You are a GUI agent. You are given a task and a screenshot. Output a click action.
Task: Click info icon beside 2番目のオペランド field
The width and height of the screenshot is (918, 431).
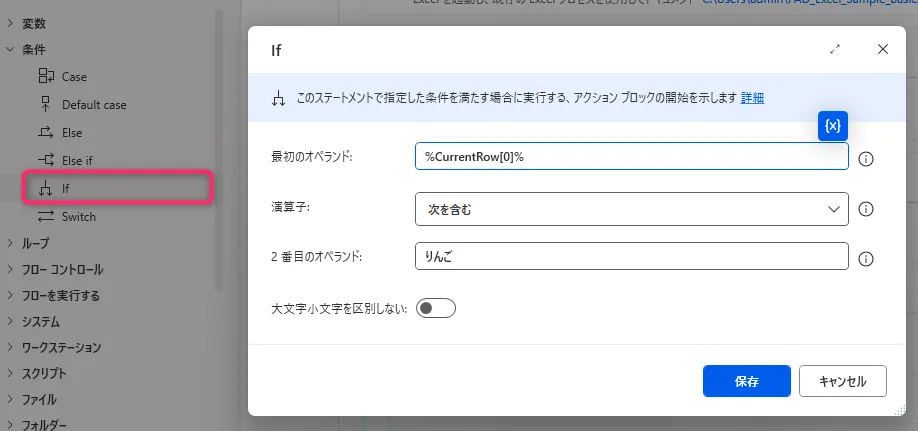[x=867, y=258]
